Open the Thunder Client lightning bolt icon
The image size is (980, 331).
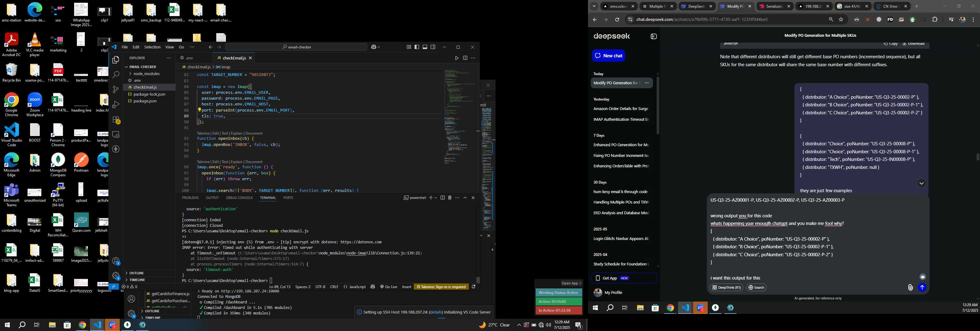(x=116, y=149)
